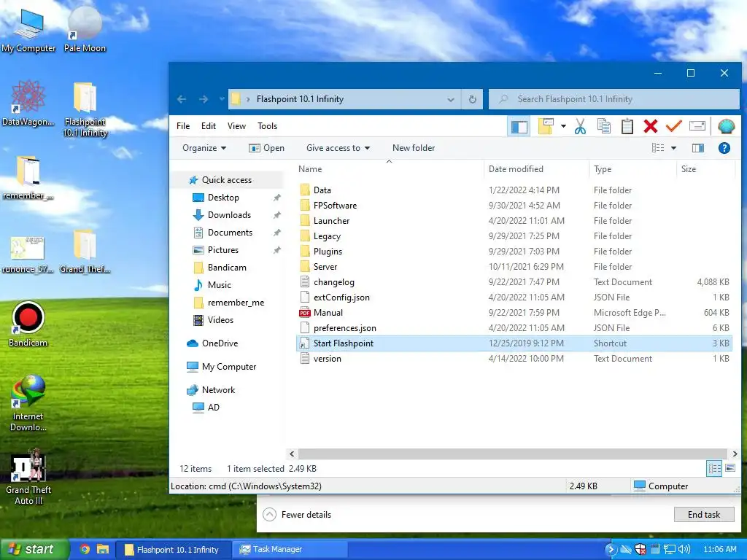Open the Give access to dropdown
Image resolution: width=747 pixels, height=560 pixels.
(x=338, y=148)
